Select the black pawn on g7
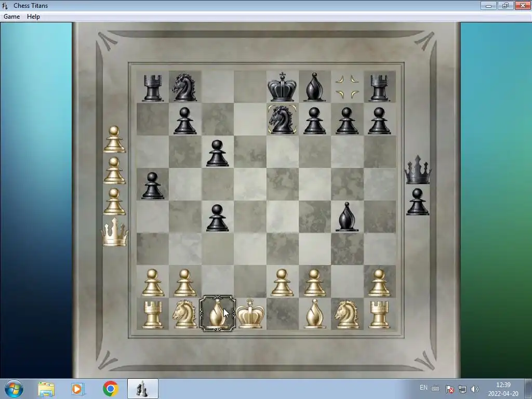Image resolution: width=532 pixels, height=399 pixels. [x=347, y=121]
